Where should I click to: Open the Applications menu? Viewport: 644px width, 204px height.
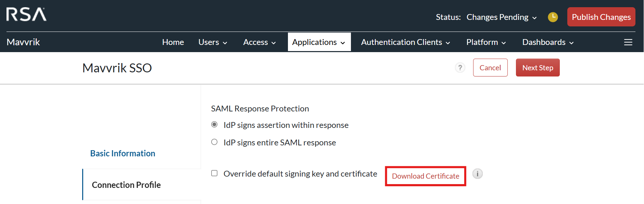(319, 42)
